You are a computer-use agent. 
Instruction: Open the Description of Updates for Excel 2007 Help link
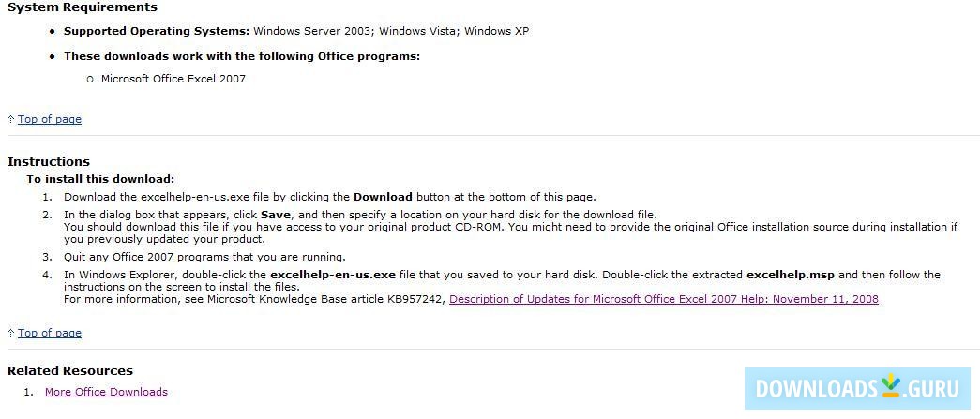[664, 299]
